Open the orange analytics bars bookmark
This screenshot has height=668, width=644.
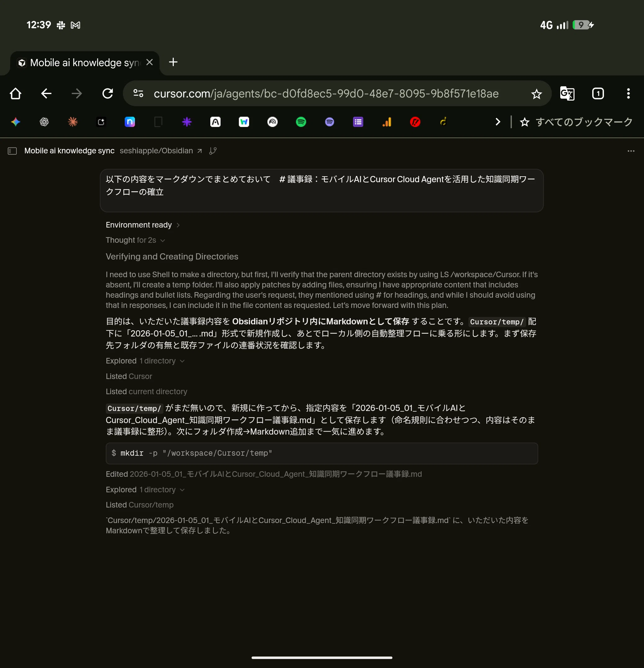coord(387,122)
